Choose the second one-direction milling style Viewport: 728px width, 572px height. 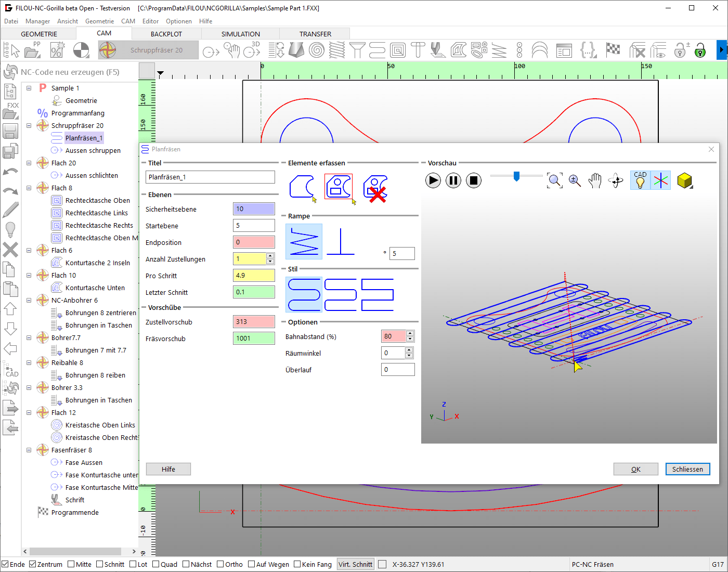(341, 294)
